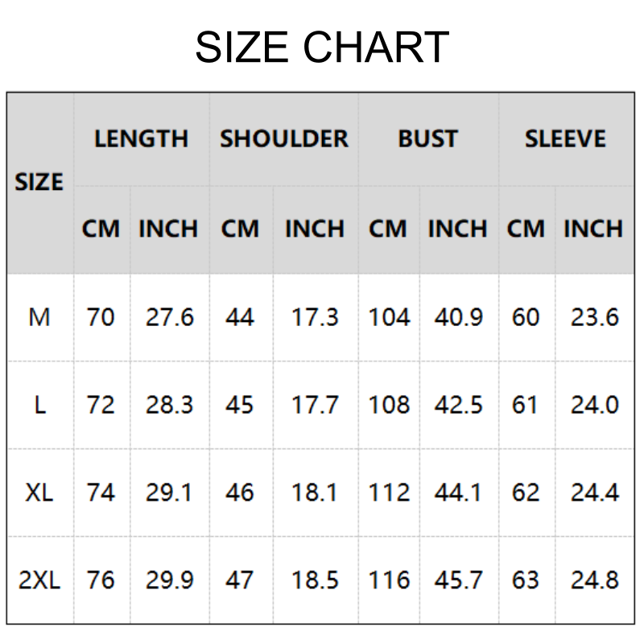Image resolution: width=644 pixels, height=644 pixels.
Task: Click the CM subheader under LENGTH
Action: point(101,229)
